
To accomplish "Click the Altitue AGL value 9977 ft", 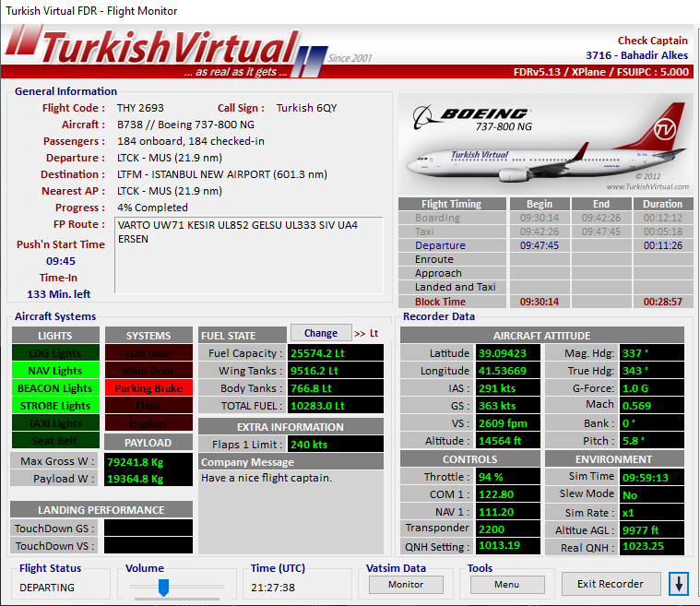I will click(x=652, y=529).
